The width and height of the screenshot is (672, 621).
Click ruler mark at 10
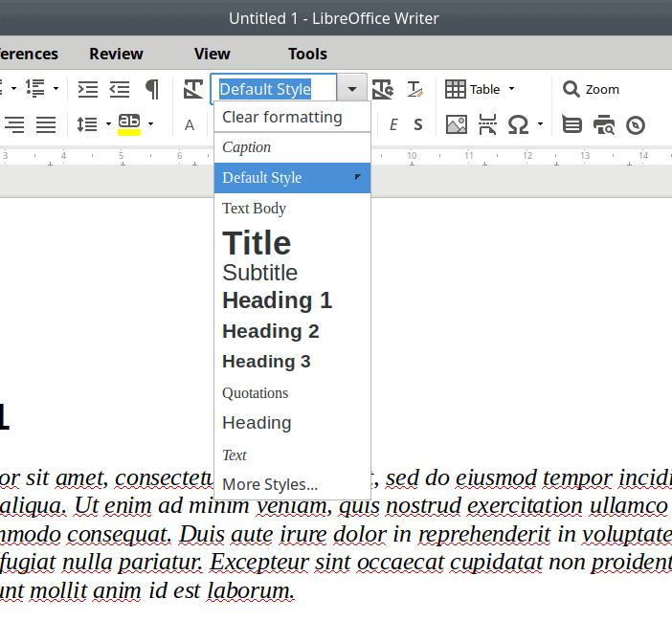(412, 155)
